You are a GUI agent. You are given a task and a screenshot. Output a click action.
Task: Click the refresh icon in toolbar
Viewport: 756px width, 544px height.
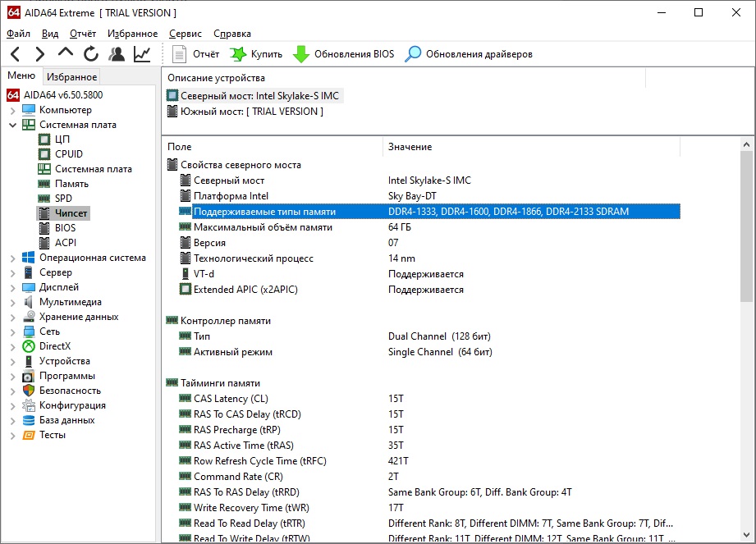pos(91,54)
